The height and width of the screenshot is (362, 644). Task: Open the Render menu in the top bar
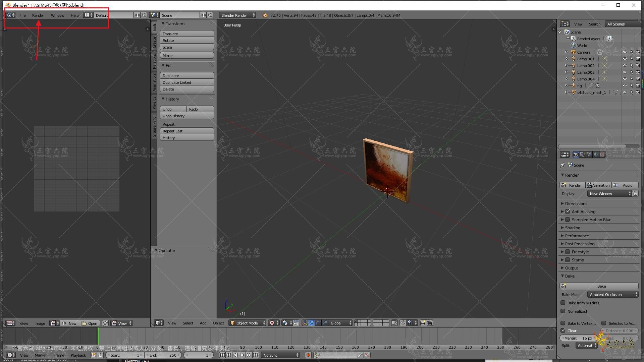pos(38,15)
